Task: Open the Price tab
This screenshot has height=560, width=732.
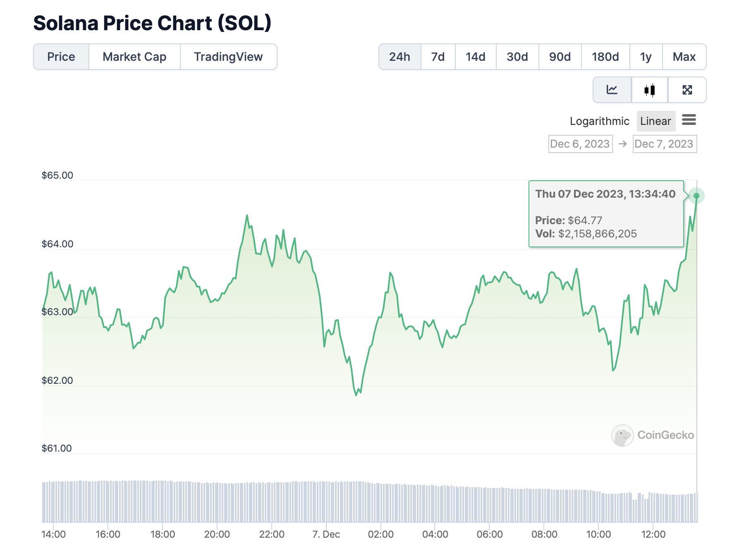Action: (x=61, y=57)
